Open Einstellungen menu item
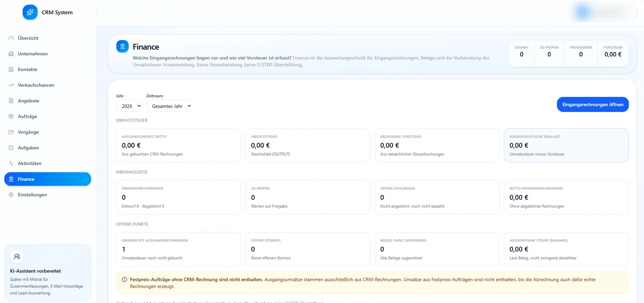Screen dimensions: 644x303 click(x=48, y=194)
